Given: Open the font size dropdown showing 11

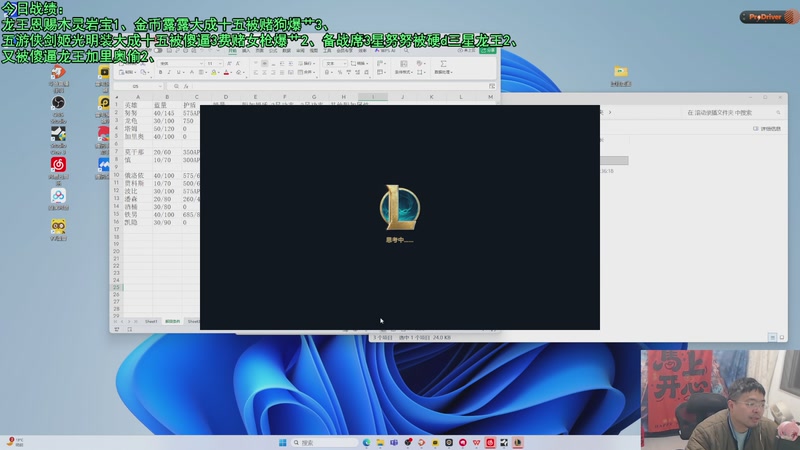Looking at the screenshot, I should coord(219,63).
